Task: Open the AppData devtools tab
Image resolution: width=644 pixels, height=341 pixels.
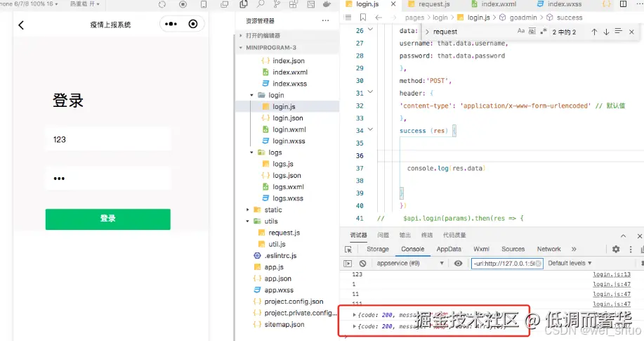Action: pos(449,250)
